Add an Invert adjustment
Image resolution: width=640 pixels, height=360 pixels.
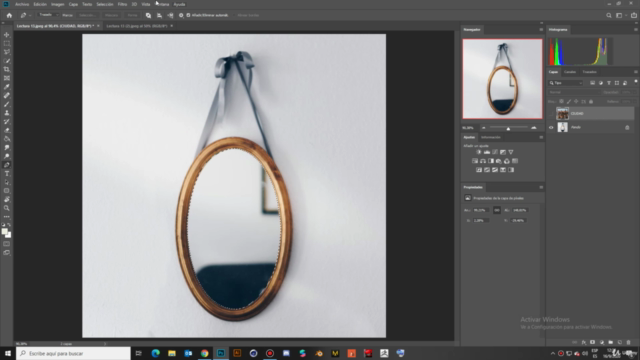pyautogui.click(x=479, y=170)
